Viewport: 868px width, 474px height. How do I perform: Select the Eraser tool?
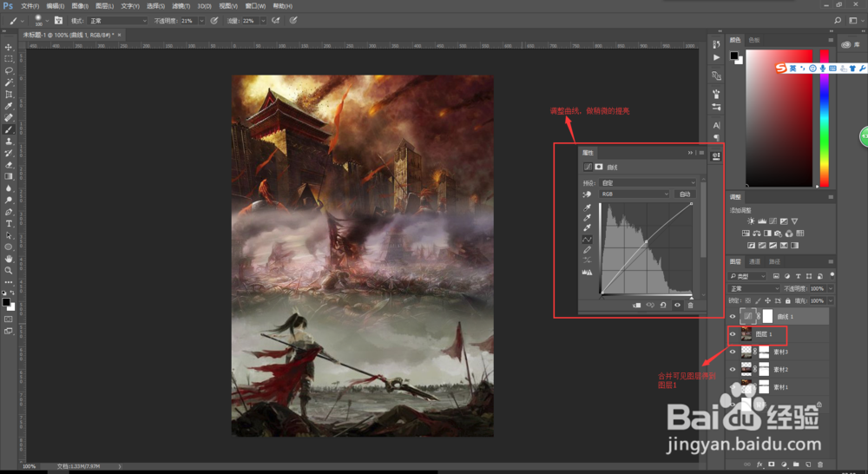click(x=9, y=164)
